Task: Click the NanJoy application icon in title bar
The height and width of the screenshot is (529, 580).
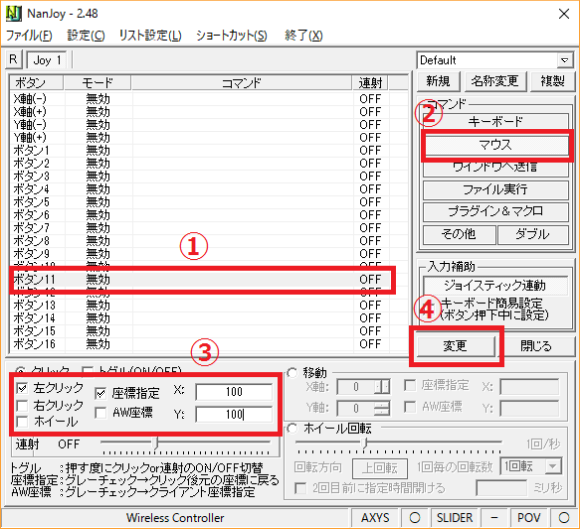Action: 13,14
